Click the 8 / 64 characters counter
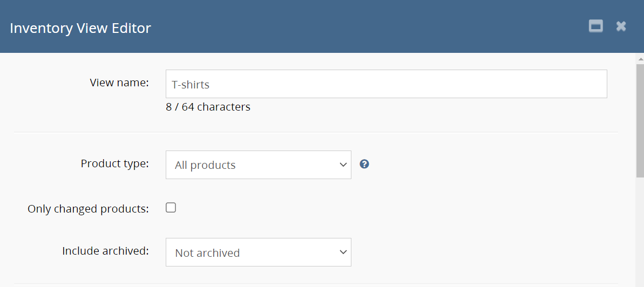Screen dimensions: 644x287 (x=208, y=107)
